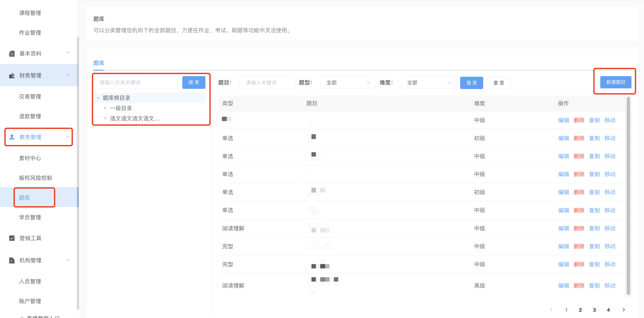Select 一级目录 tree item label
644x318 pixels.
[121, 108]
